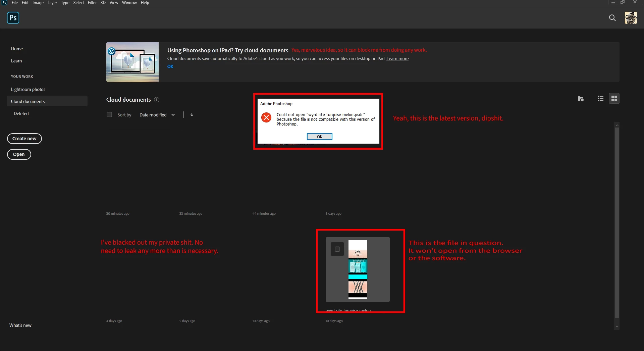Image resolution: width=644 pixels, height=351 pixels.
Task: Click the cloud documents banner image
Action: [132, 62]
